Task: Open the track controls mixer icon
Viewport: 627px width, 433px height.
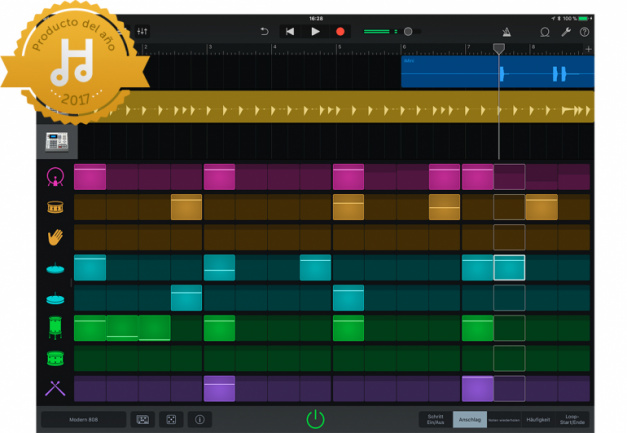Action: pos(142,31)
